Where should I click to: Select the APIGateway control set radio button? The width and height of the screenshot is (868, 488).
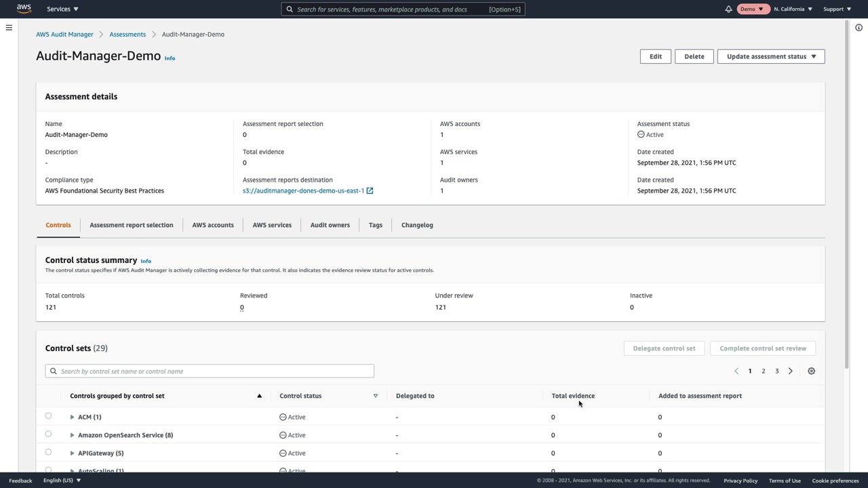coord(48,452)
